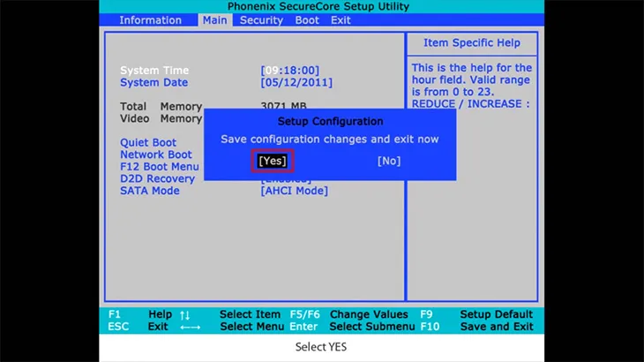
Task: Click the active Main tab
Action: (x=214, y=20)
